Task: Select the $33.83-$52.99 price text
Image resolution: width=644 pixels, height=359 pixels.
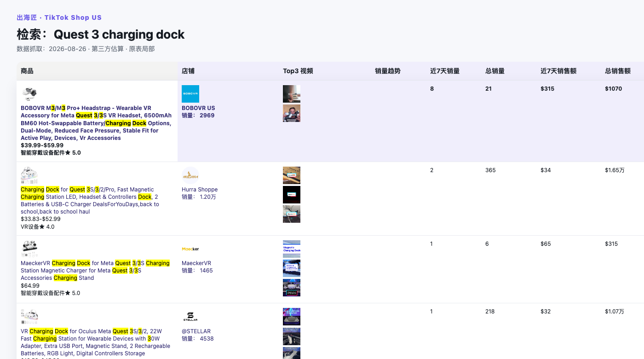Action: [40, 219]
